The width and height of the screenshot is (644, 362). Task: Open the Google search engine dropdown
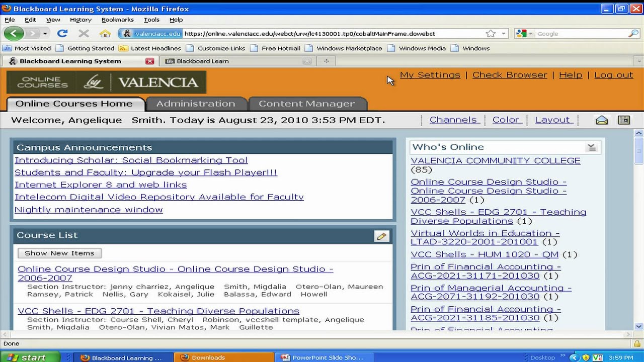click(525, 34)
